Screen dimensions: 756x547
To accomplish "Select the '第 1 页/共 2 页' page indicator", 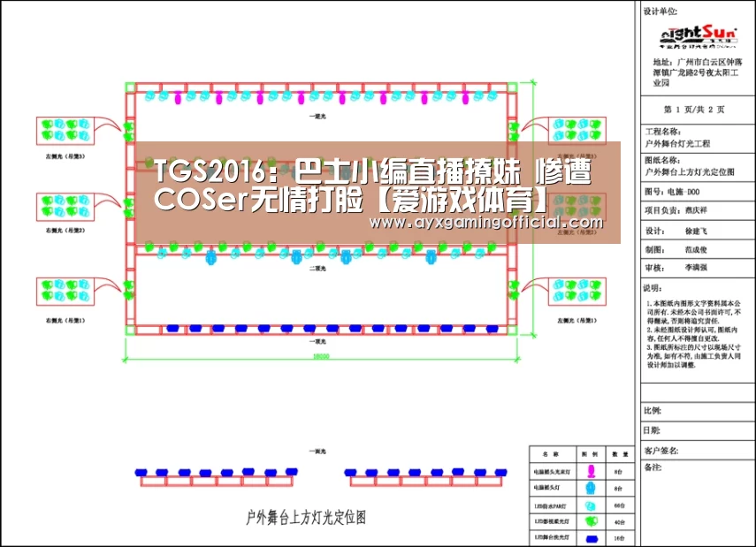I will [694, 110].
